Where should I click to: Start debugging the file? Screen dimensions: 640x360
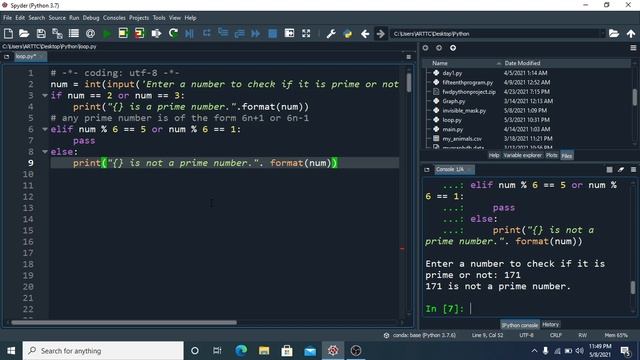(189, 33)
